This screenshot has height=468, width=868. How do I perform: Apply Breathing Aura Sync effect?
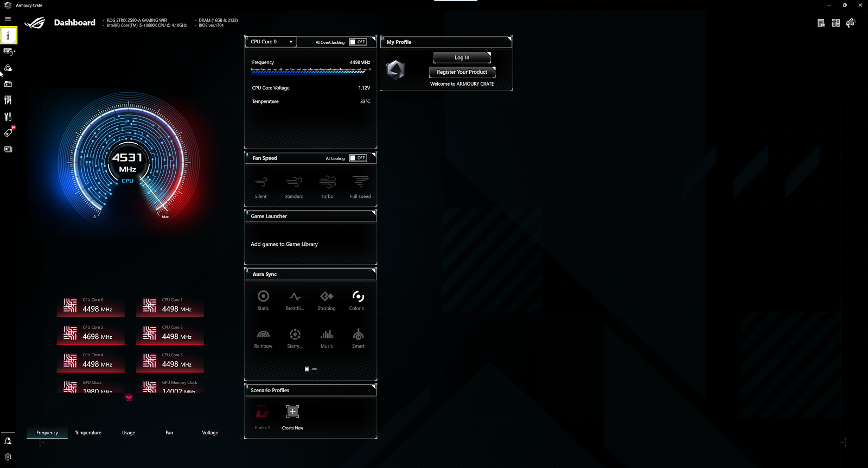(295, 300)
